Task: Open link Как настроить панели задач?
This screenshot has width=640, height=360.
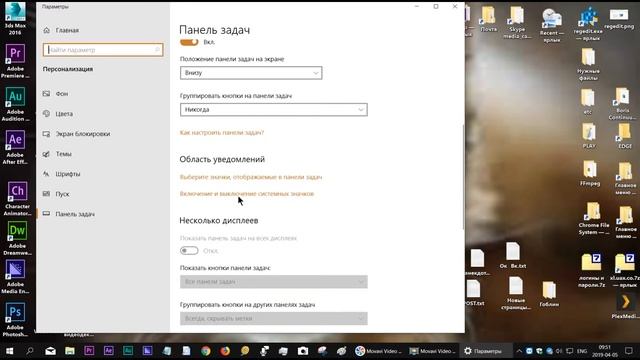Action: pyautogui.click(x=222, y=133)
